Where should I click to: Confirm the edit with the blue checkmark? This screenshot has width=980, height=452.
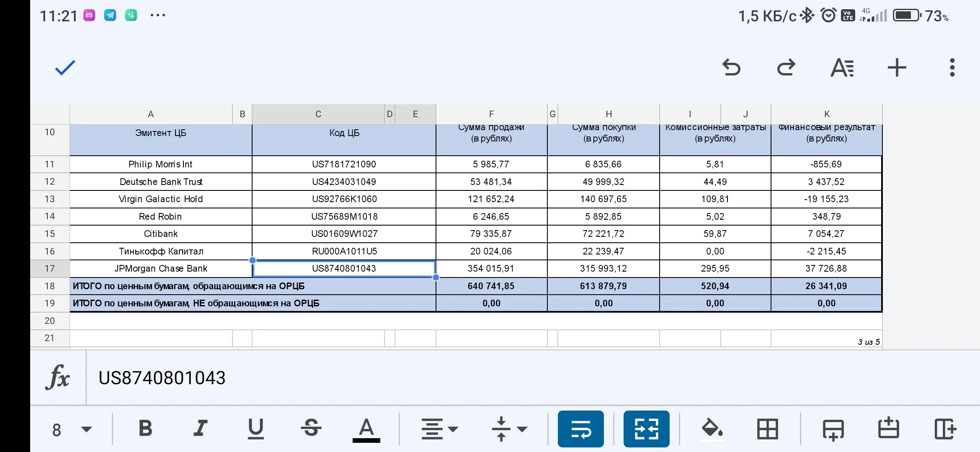pos(65,67)
